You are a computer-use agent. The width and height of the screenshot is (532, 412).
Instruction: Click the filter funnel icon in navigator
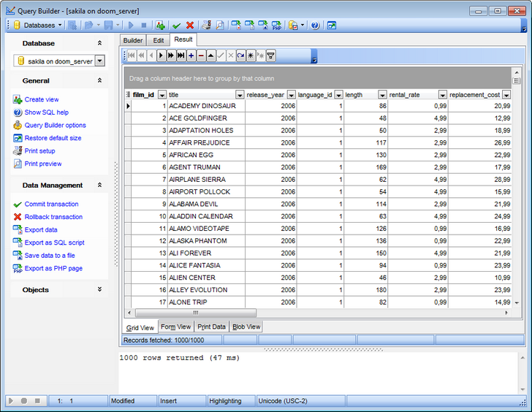[x=270, y=56]
